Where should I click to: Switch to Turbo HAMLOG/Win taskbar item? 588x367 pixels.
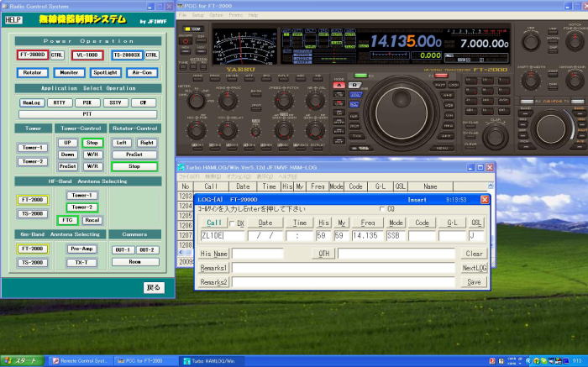210,361
